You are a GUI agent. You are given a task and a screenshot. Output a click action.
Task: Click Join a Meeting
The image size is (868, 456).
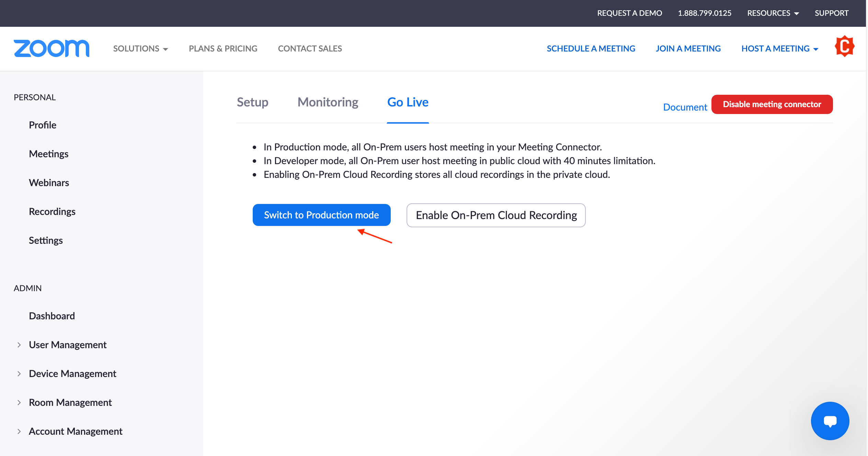(x=688, y=48)
